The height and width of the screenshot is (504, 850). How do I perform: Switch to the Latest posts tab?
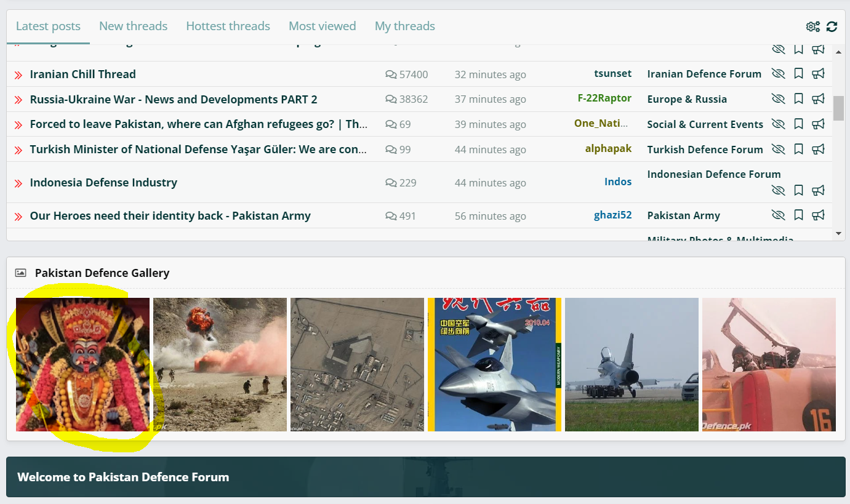tap(48, 26)
